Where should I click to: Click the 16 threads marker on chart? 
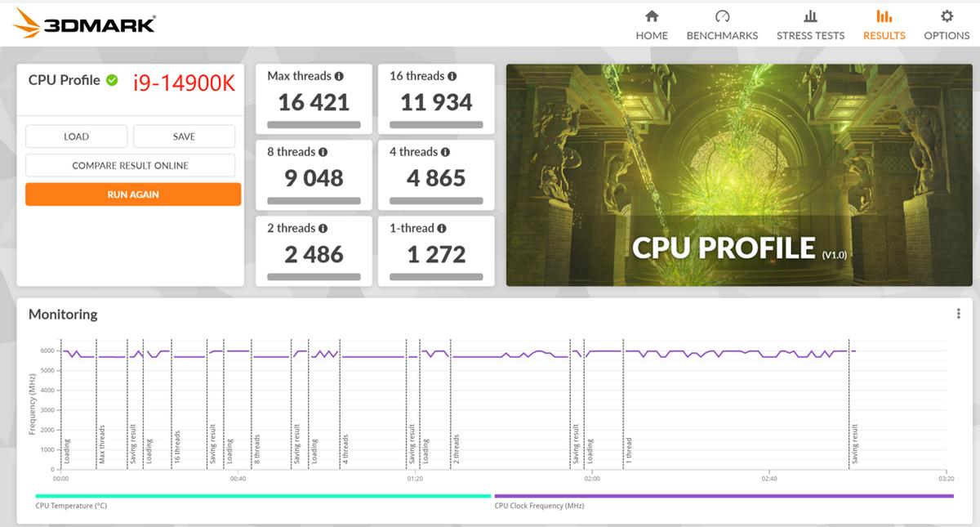(x=176, y=448)
